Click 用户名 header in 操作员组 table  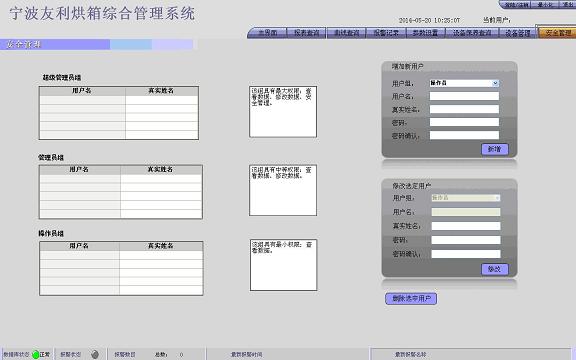click(79, 246)
